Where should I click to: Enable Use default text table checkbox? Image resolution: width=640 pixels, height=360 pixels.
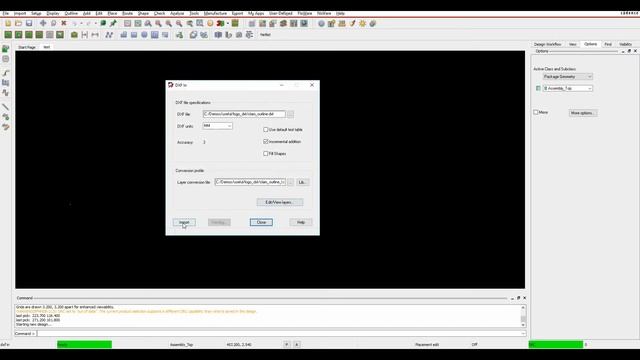click(x=266, y=129)
